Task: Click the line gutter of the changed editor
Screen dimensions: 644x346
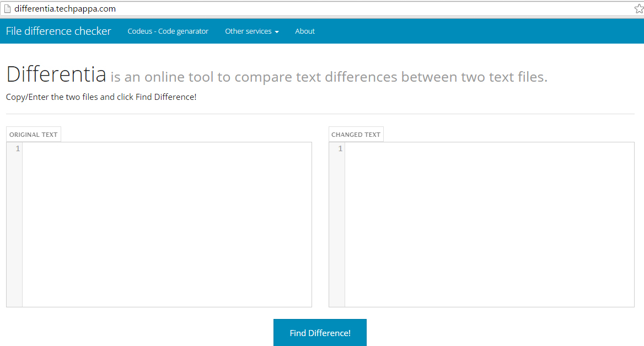Action: (x=337, y=221)
